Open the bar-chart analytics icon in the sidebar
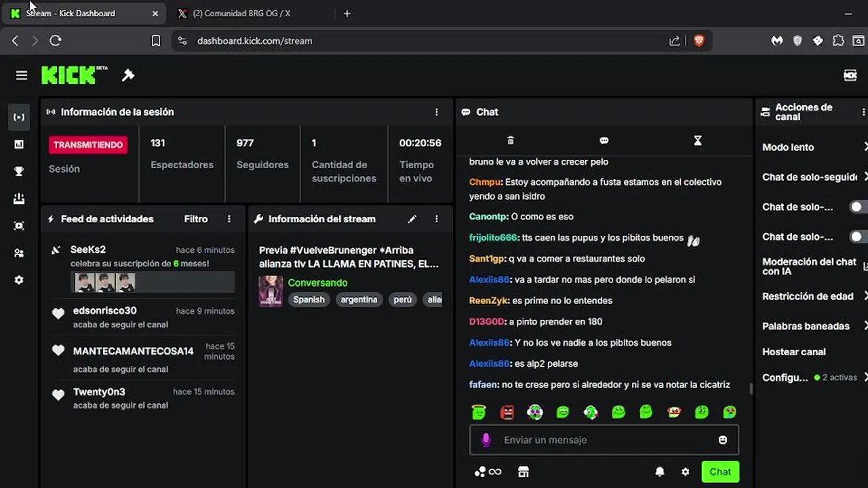Screen dimensions: 868x488 (19, 144)
